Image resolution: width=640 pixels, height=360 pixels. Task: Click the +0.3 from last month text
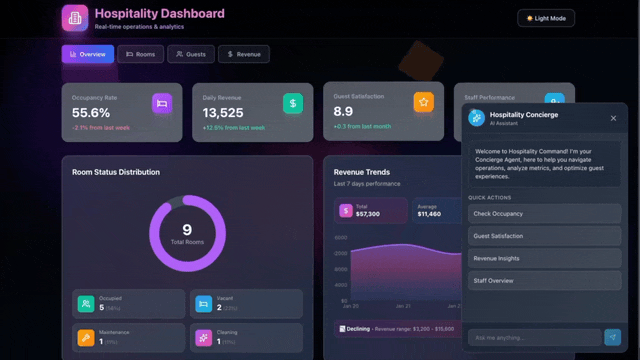tap(362, 127)
